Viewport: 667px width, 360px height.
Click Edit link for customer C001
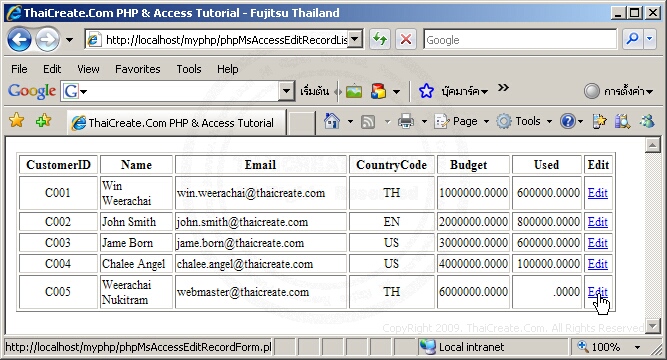tap(597, 193)
